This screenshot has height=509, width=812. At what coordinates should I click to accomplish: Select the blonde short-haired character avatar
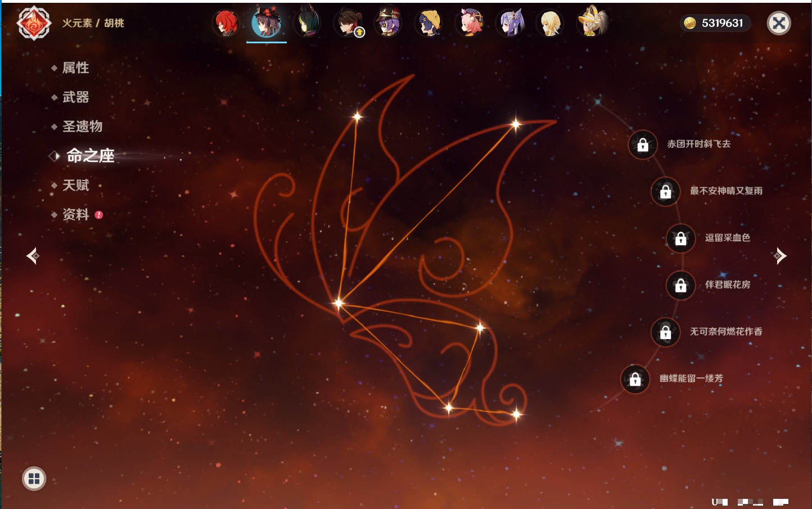pos(551,23)
